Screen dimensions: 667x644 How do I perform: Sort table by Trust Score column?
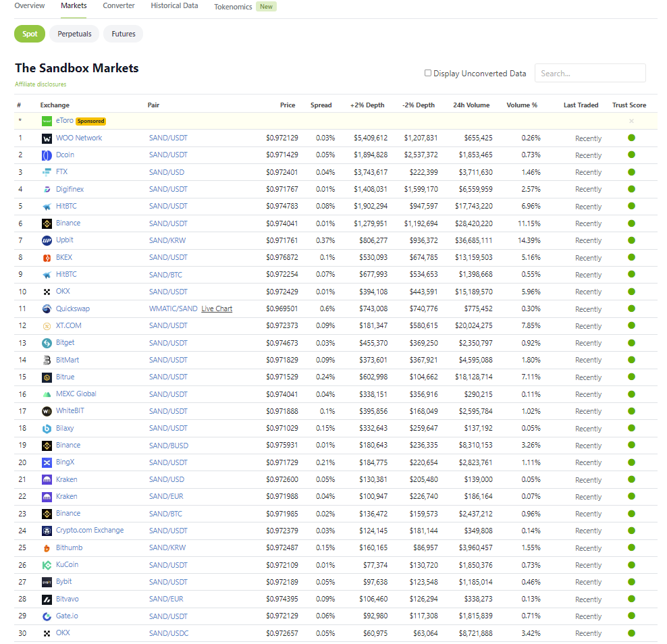(x=629, y=105)
